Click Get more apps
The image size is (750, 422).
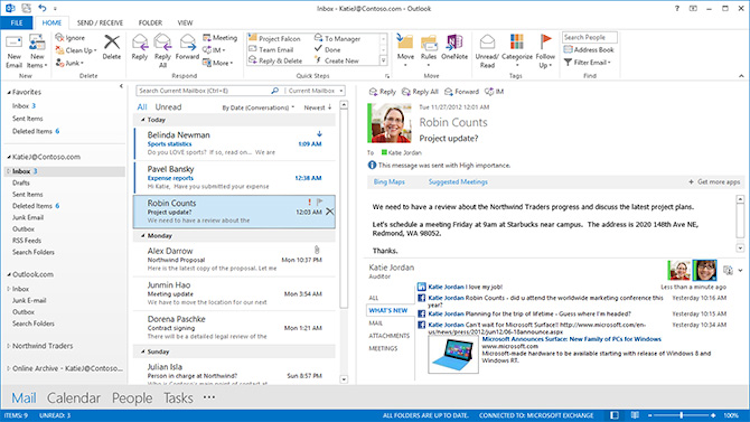[714, 182]
